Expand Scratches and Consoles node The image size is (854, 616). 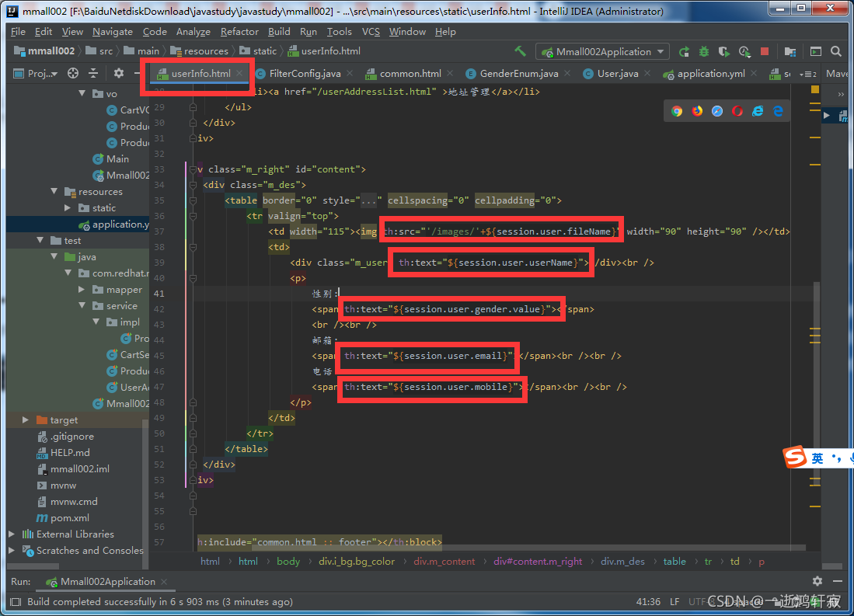pyautogui.click(x=12, y=551)
